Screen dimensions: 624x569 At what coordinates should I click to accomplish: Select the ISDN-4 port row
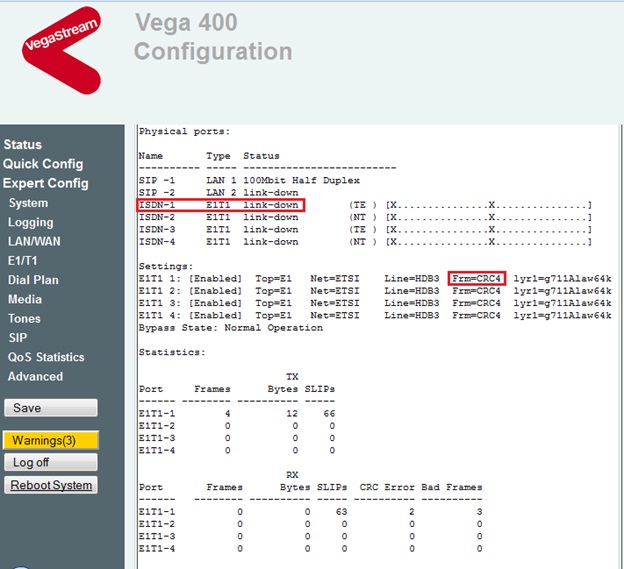(365, 242)
